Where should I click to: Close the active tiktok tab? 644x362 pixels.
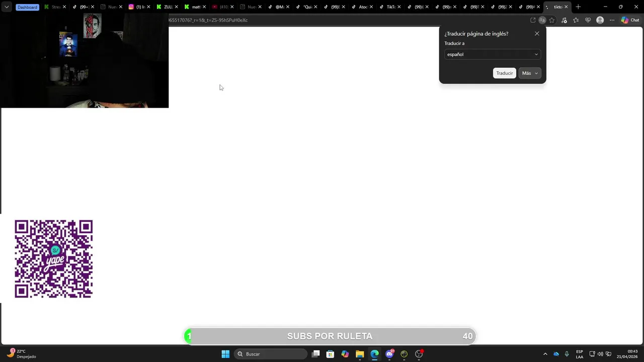tap(566, 7)
